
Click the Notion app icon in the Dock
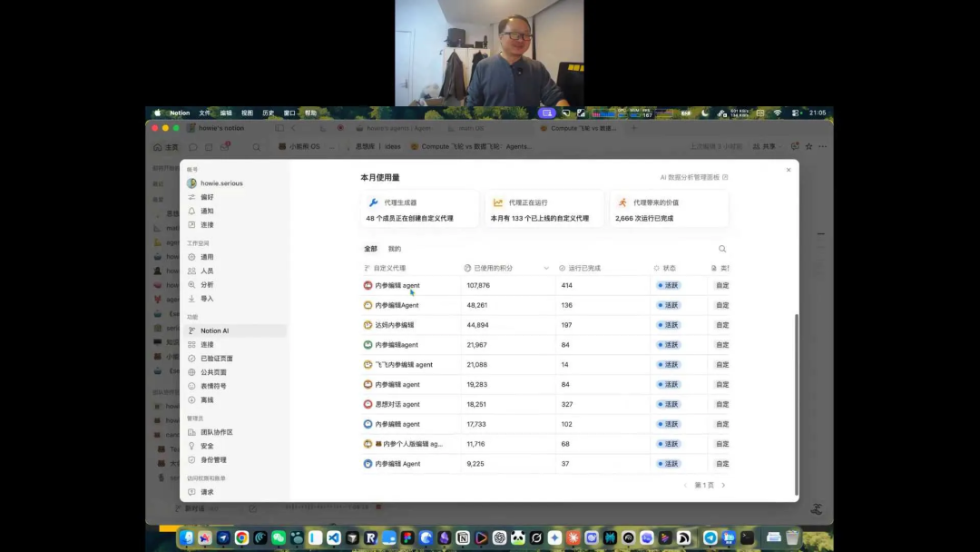(463, 537)
